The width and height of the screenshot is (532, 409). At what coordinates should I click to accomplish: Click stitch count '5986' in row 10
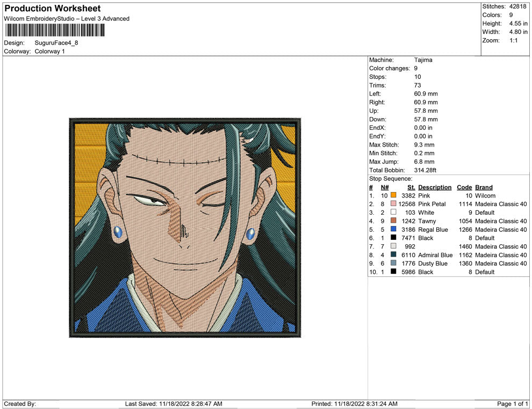[408, 272]
